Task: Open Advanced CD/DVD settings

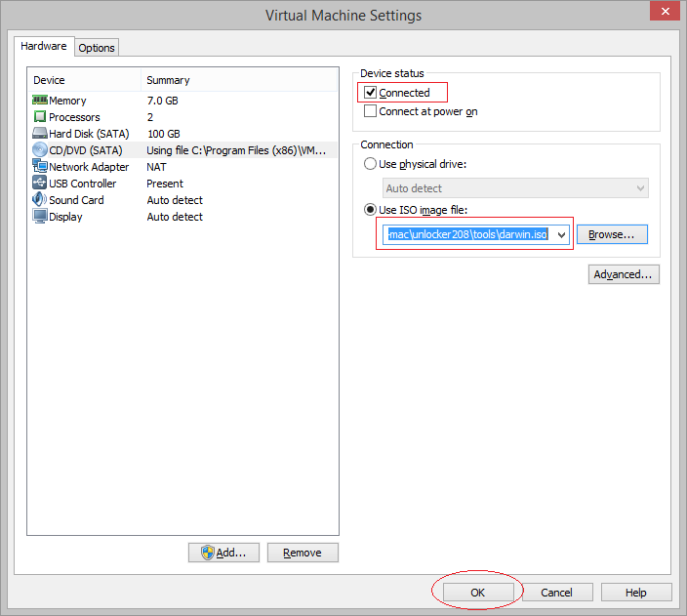Action: coord(624,274)
